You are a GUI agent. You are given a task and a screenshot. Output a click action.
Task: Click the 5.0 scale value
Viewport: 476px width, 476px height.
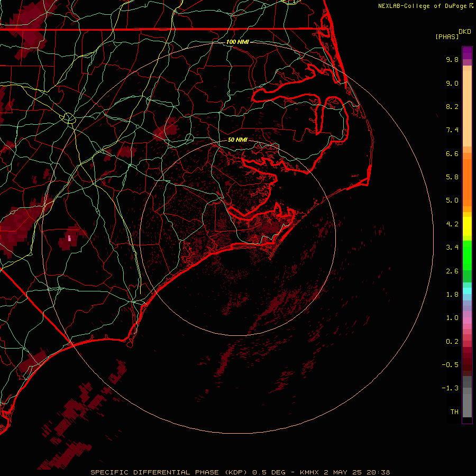[452, 200]
